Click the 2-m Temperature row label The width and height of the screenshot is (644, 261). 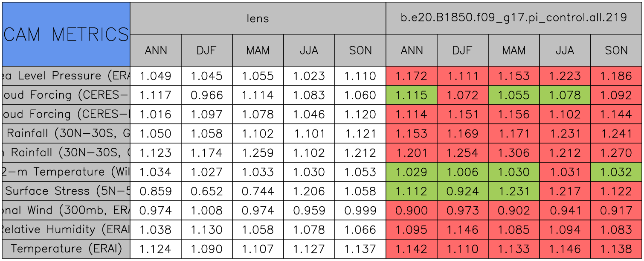(66, 172)
